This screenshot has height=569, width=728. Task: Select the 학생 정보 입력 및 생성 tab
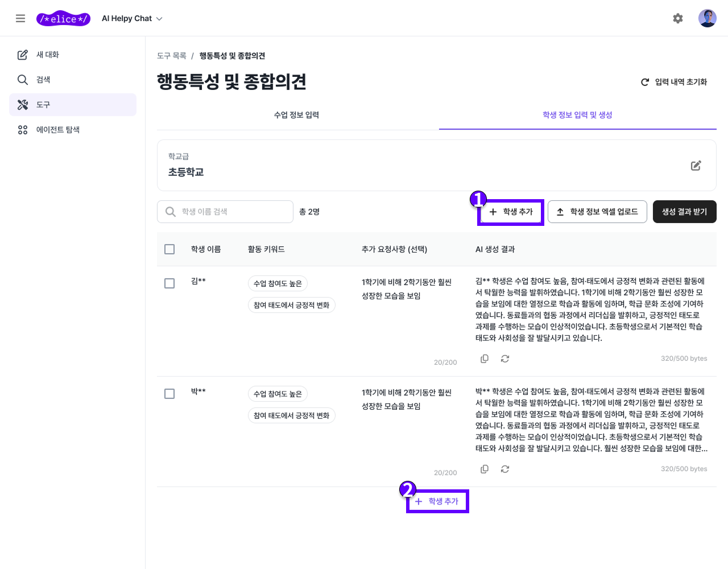[577, 114]
